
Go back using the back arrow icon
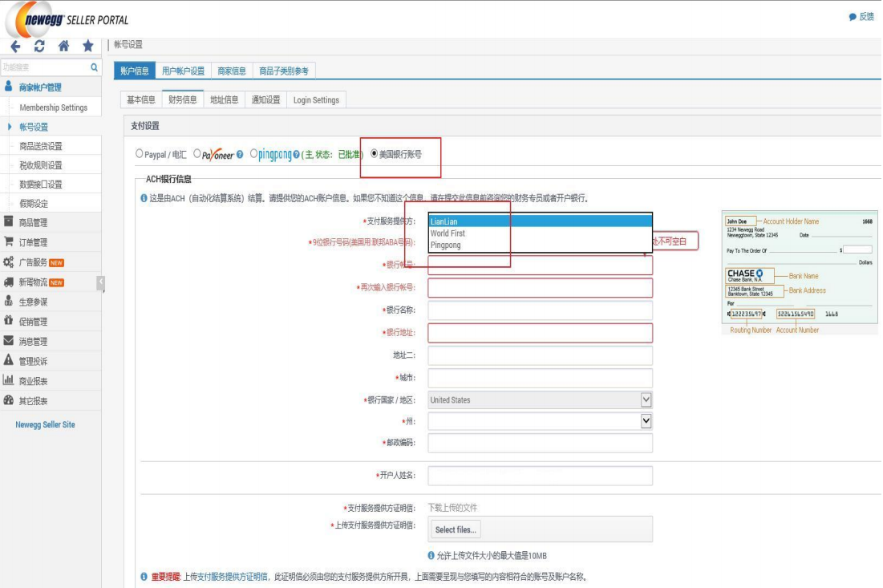15,47
